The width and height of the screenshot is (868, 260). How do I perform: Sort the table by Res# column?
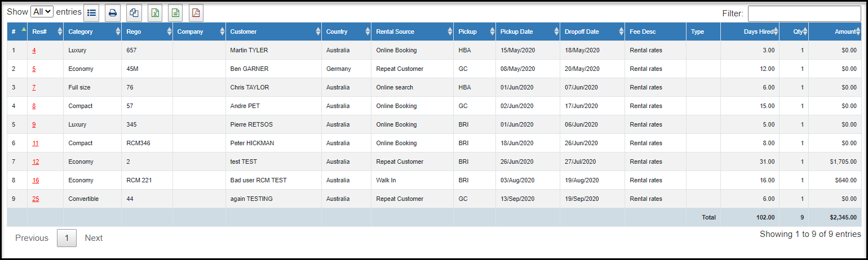tap(45, 32)
